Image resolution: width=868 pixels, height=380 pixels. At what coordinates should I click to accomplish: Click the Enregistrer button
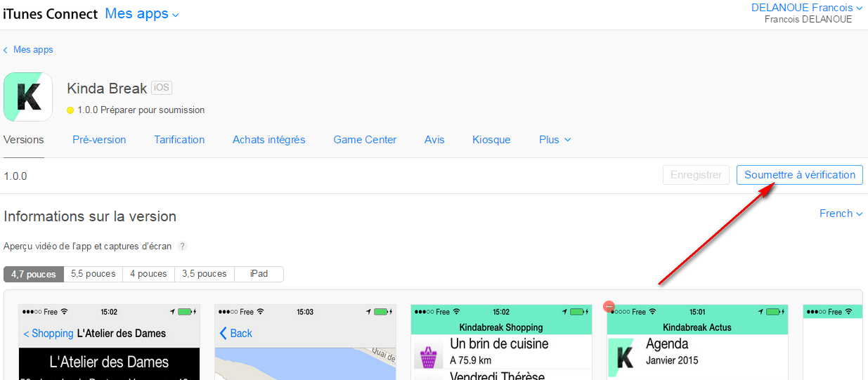696,175
